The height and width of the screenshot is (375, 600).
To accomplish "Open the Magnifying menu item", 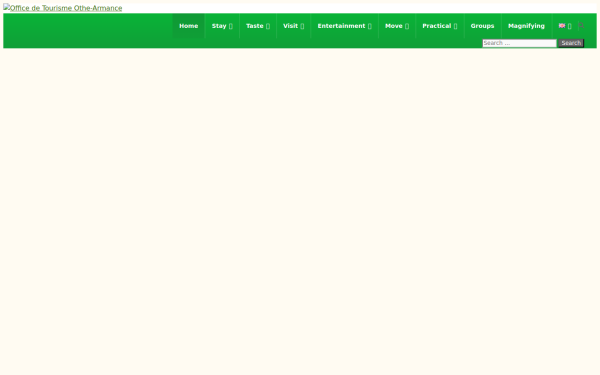I will [527, 26].
